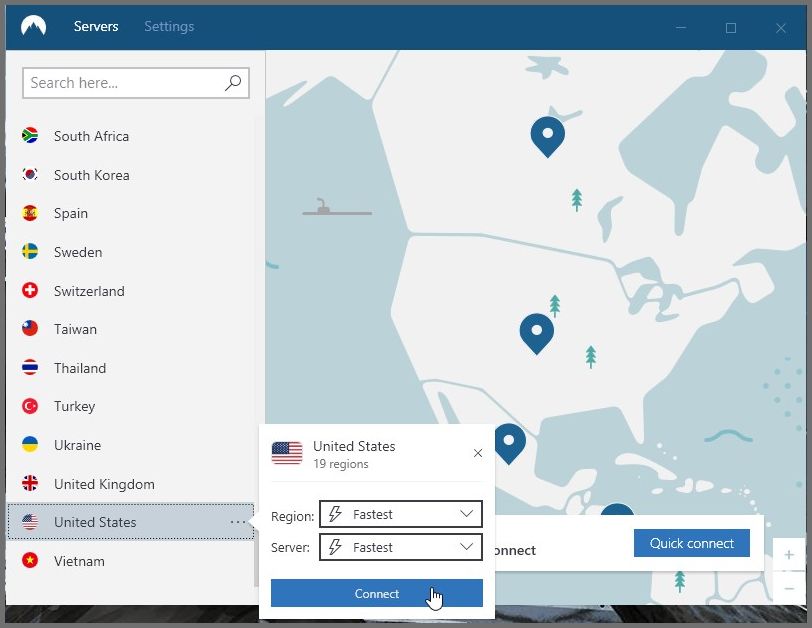Viewport: 812px width, 628px height.
Task: Select the Canada map pin
Action: tap(548, 137)
